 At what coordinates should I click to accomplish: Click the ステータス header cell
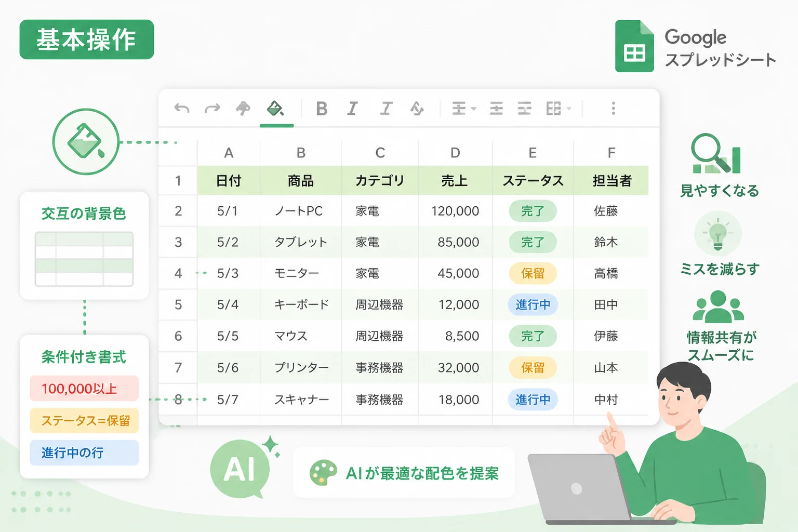[x=533, y=181]
